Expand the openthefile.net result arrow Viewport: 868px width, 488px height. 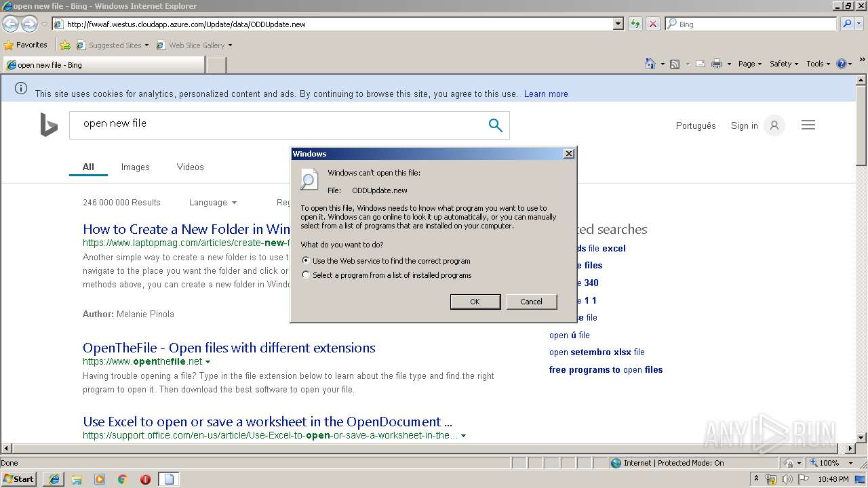[208, 361]
